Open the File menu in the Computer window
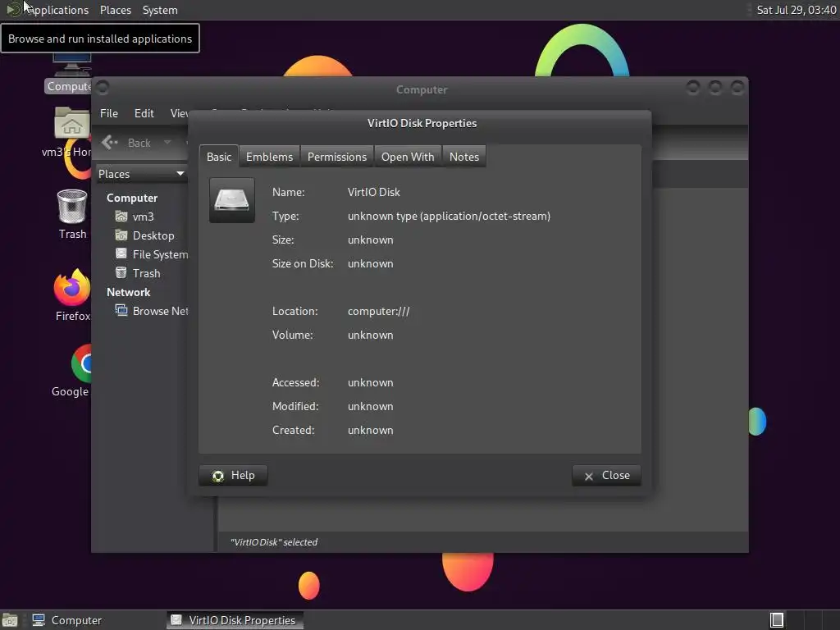 (109, 113)
